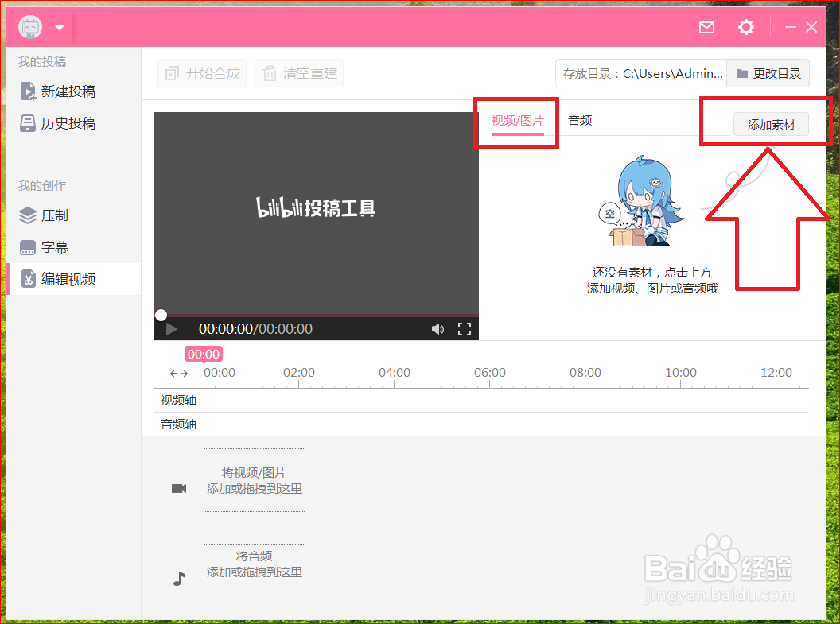Select 新建投稿 in the sidebar

tap(73, 91)
